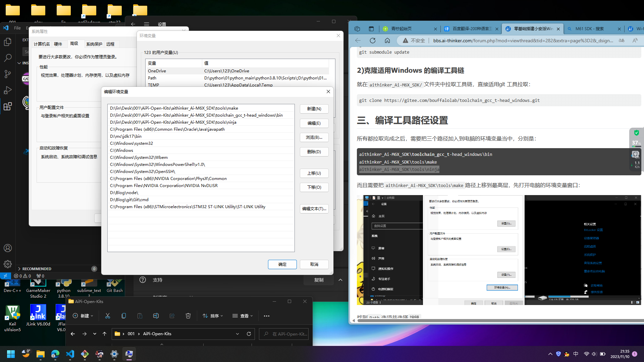Reload the browser page
The width and height of the screenshot is (644, 362).
coord(373,41)
